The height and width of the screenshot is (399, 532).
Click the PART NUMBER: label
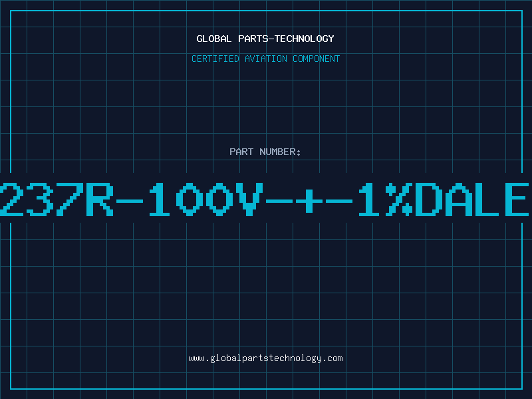pyautogui.click(x=265, y=152)
